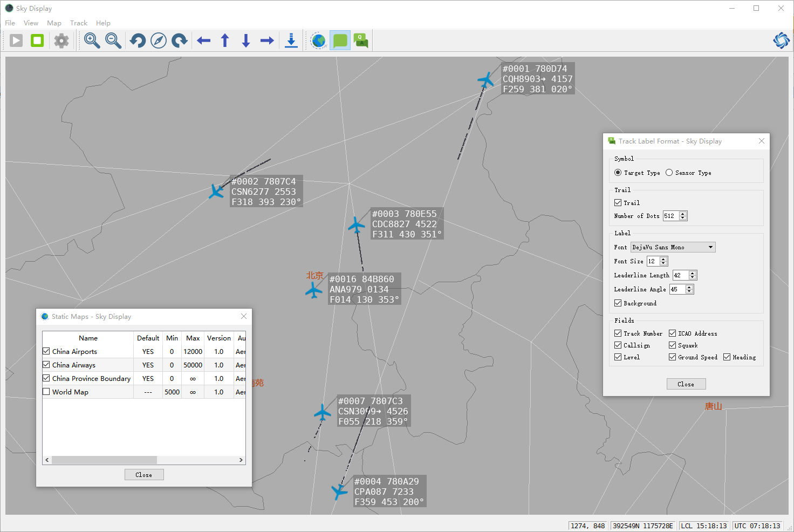Pan map left with left arrow

pos(203,40)
